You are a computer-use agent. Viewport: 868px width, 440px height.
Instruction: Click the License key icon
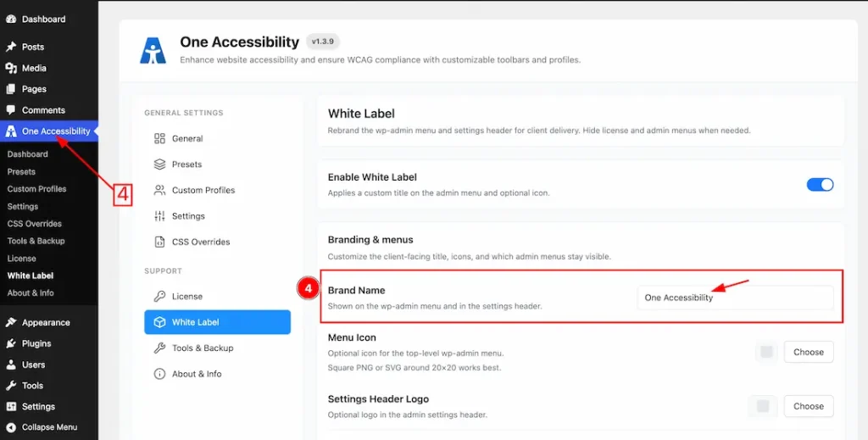tap(159, 296)
